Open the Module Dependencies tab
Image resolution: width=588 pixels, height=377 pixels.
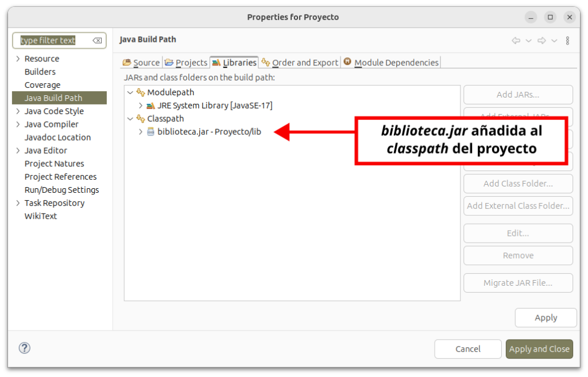point(391,63)
